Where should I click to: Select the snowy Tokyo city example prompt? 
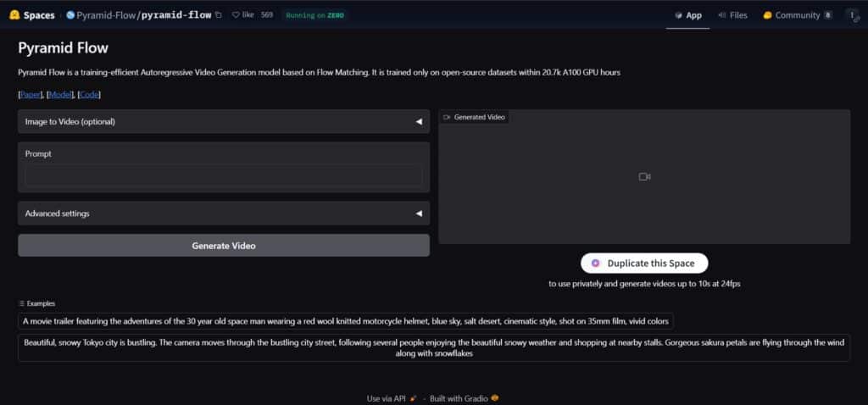433,348
